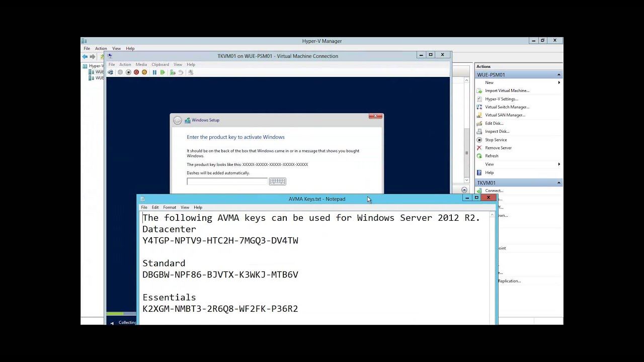
Task: Click the Virtual Switch Manager icon
Action: [479, 107]
